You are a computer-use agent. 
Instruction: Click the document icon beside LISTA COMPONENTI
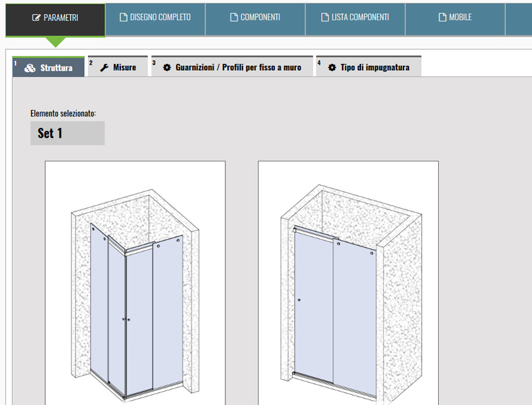325,17
